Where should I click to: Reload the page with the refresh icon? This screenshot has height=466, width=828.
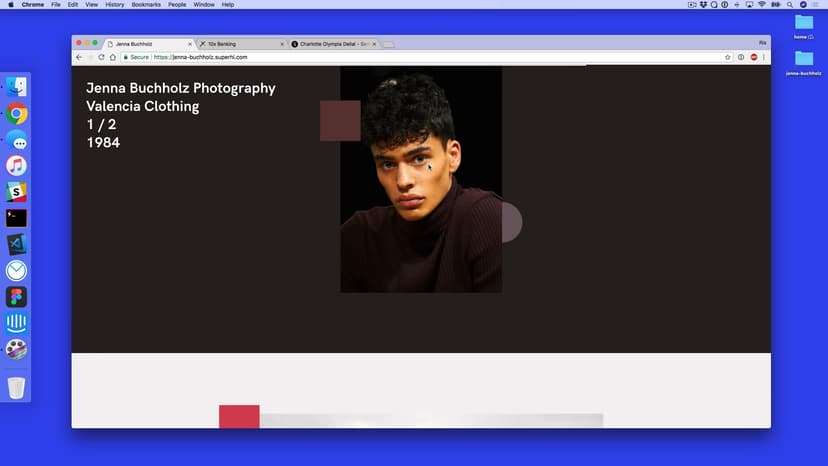(101, 57)
